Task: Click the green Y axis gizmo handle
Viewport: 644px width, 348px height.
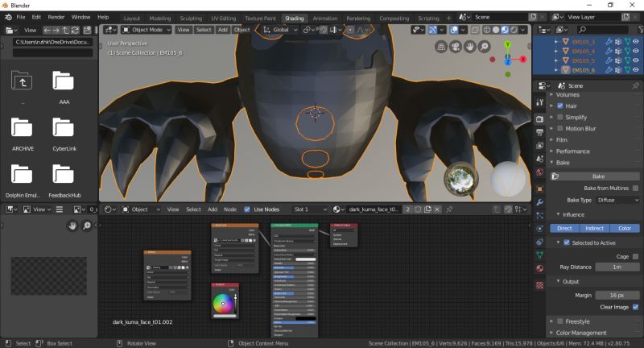Action: [x=508, y=44]
